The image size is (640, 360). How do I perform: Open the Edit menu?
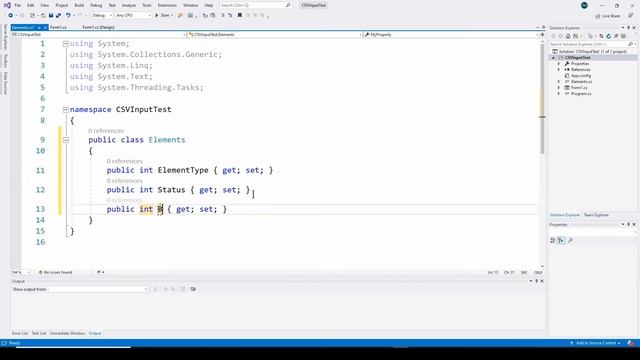point(31,5)
